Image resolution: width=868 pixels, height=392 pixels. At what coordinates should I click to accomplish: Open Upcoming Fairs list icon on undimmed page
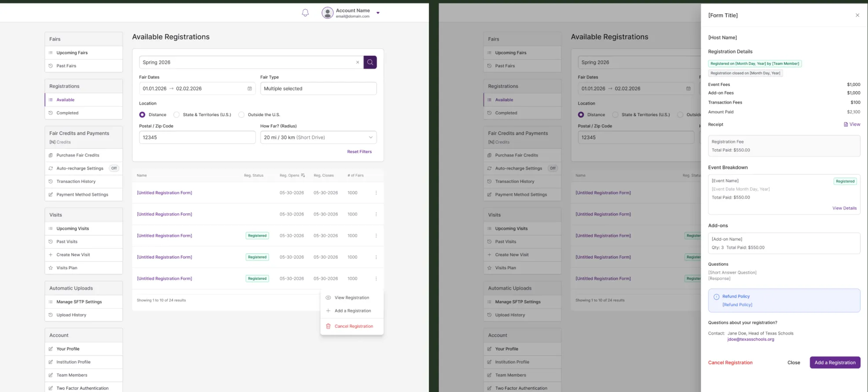click(x=51, y=53)
